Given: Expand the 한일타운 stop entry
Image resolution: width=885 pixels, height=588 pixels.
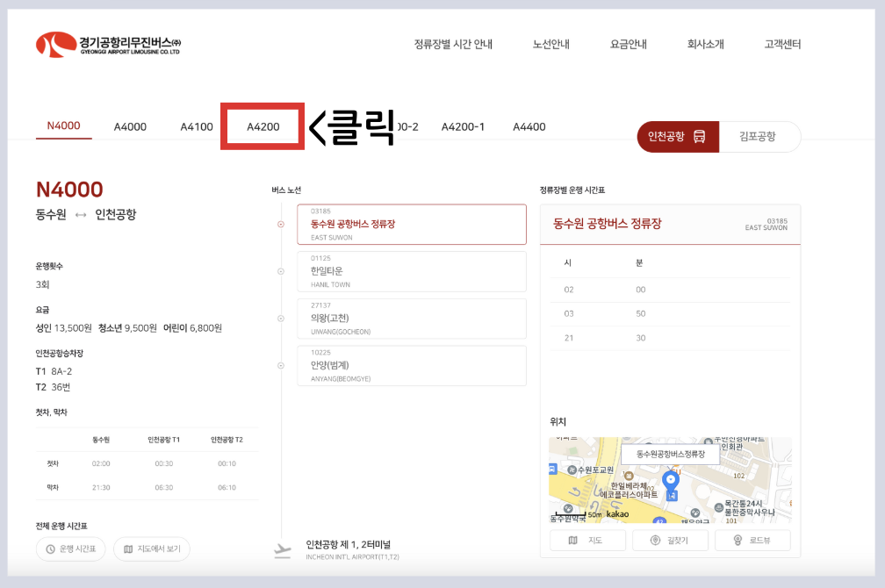Looking at the screenshot, I should [412, 271].
